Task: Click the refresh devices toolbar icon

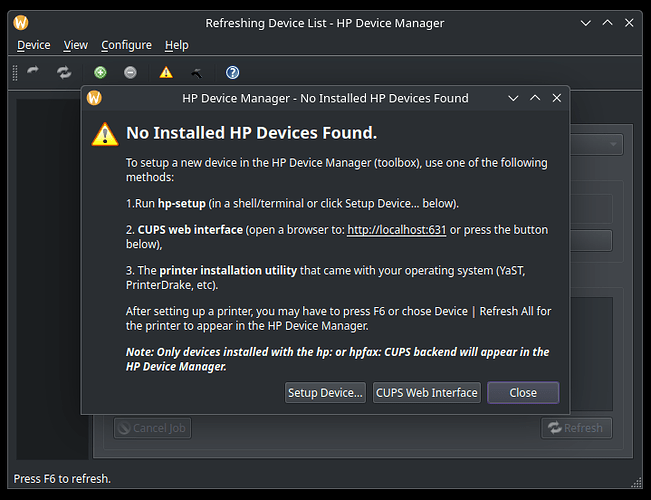Action: tap(64, 72)
